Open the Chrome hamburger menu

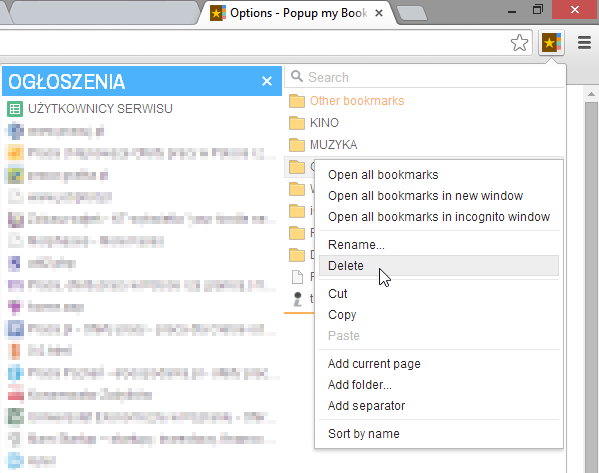pyautogui.click(x=584, y=43)
